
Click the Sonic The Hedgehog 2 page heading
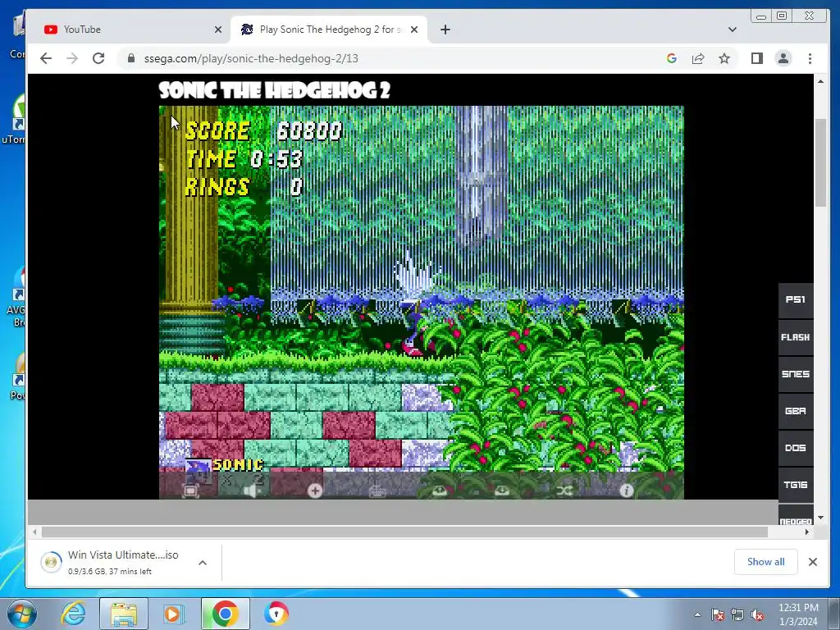click(274, 90)
